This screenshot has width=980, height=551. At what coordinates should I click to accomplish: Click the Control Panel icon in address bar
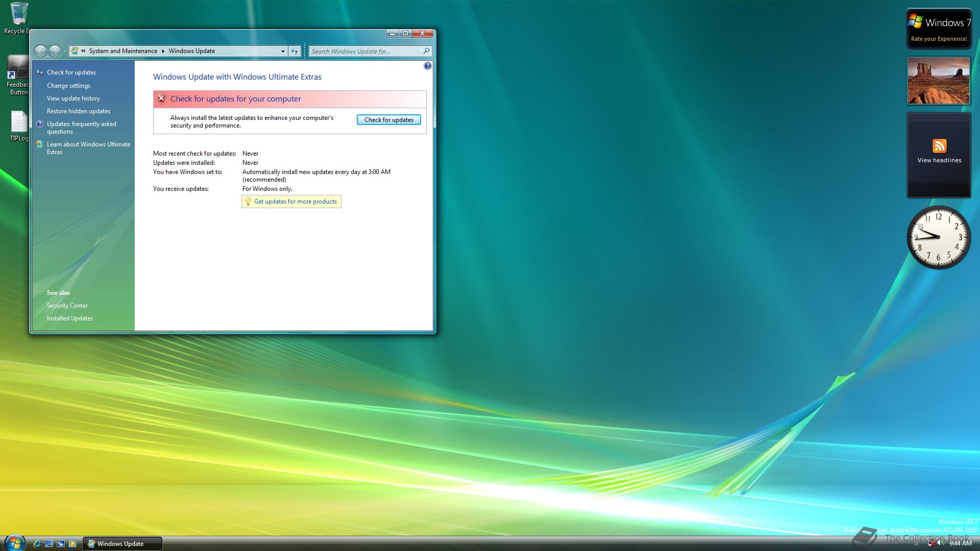(x=75, y=51)
